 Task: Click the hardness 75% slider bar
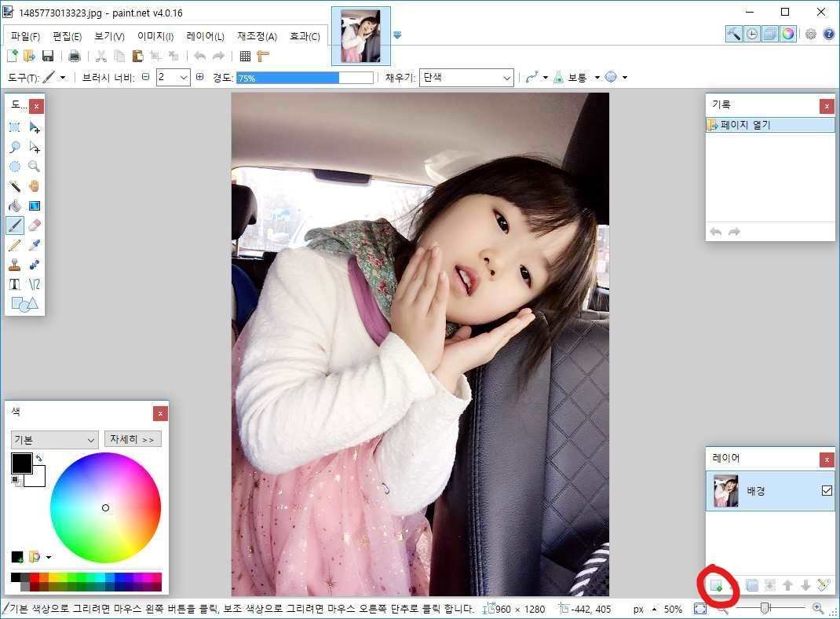pos(305,78)
